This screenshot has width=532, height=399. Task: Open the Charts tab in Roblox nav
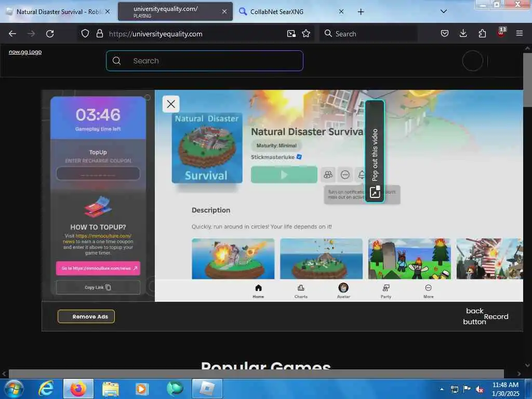tap(301, 291)
